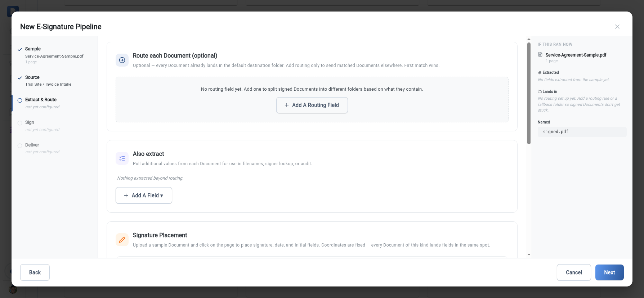Click the Service-Agreement-Sample.pdf document icon in preview
Image resolution: width=644 pixels, height=298 pixels.
pos(540,55)
